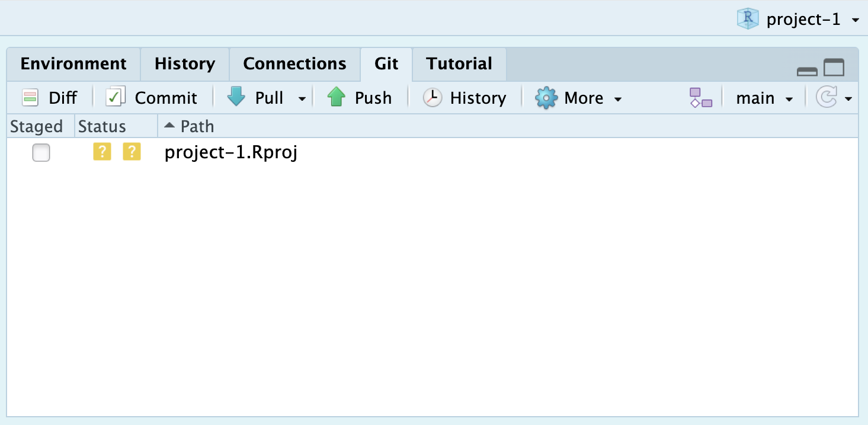Image resolution: width=868 pixels, height=425 pixels.
Task: Open the Tutorial tab
Action: coord(459,64)
